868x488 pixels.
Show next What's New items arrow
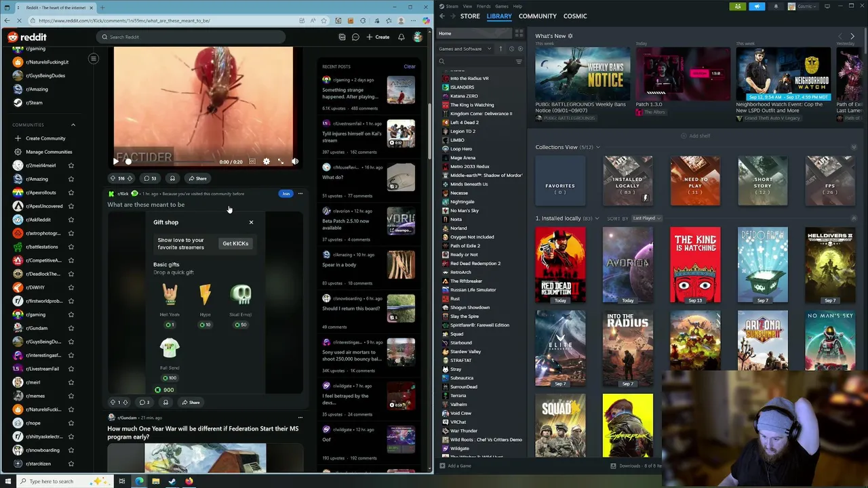point(852,36)
